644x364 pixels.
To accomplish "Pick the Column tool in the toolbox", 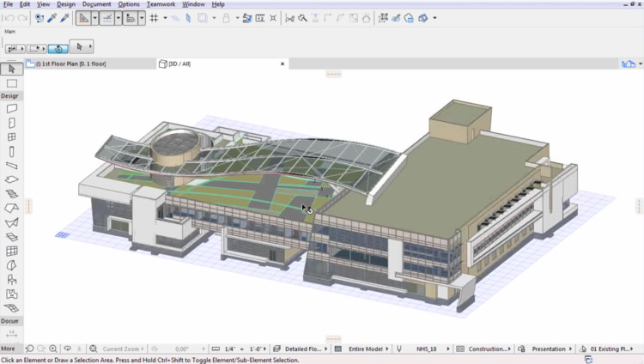I will click(x=11, y=151).
